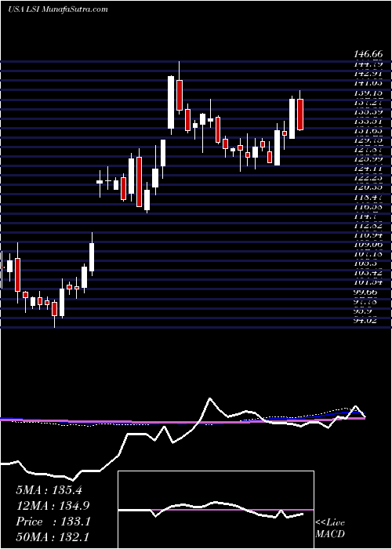Click the <<Live MACD label
The width and height of the screenshot is (392, 549).
coord(330,528)
